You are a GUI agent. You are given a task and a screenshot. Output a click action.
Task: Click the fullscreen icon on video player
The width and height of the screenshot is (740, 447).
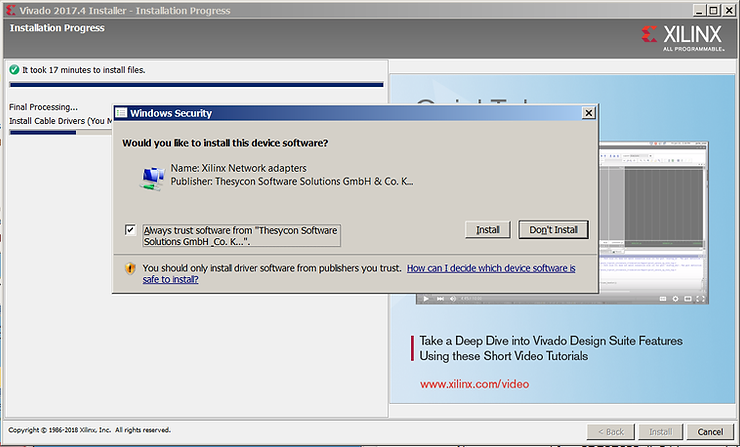(x=700, y=299)
